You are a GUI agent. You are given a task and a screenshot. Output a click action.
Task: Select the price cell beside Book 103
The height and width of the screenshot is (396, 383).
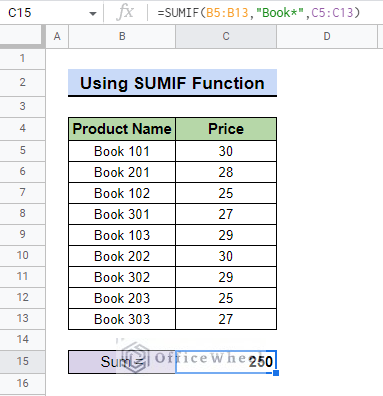point(226,235)
